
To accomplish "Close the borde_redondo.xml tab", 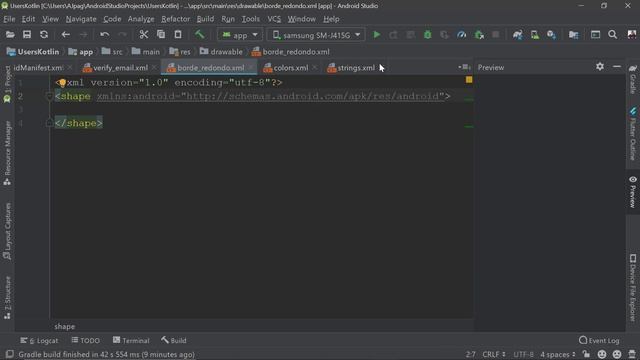I will point(250,67).
